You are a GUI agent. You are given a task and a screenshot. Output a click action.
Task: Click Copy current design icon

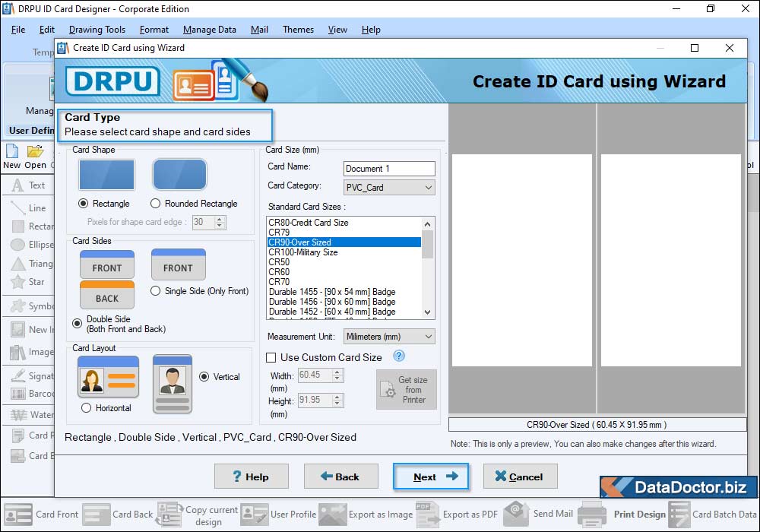coord(169,515)
